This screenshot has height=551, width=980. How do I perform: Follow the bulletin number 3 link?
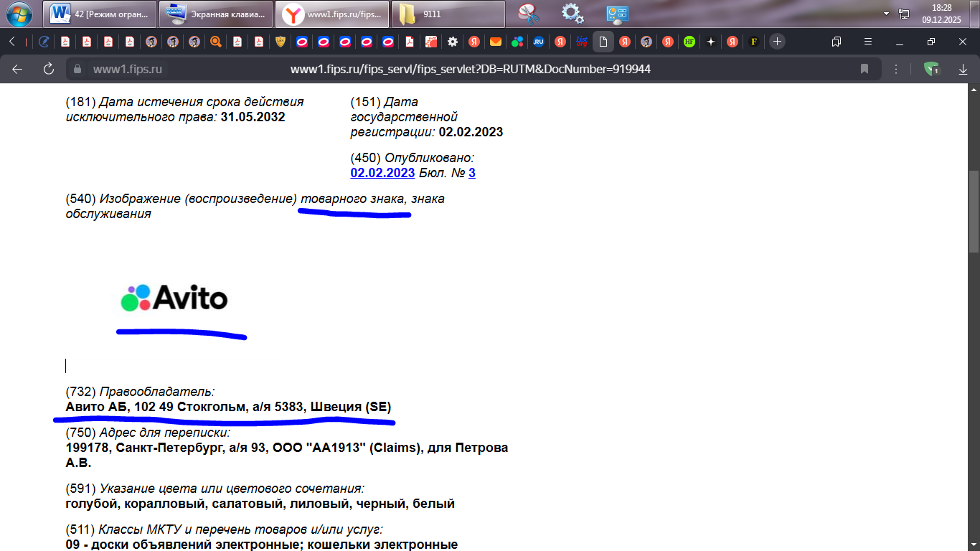(472, 173)
